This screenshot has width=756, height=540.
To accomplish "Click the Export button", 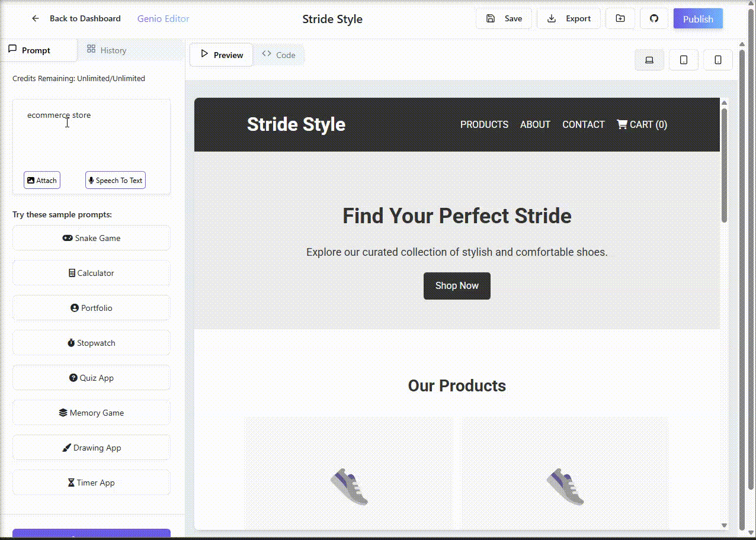I will point(569,18).
